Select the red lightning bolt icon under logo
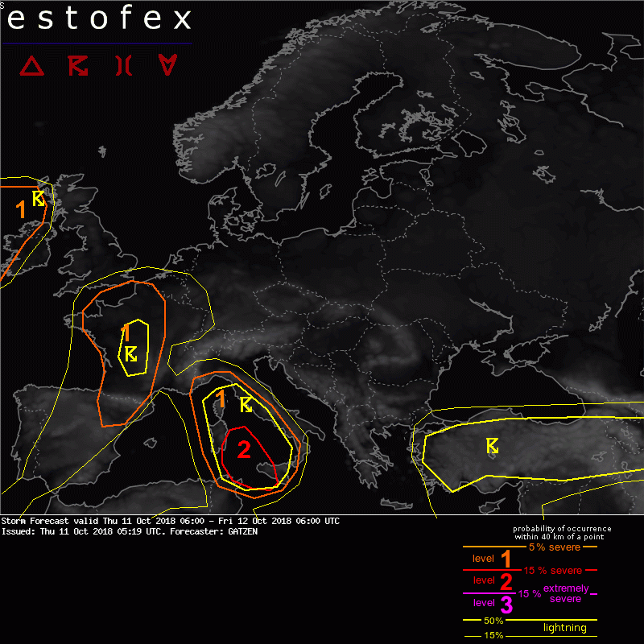This screenshot has height=644, width=644. (x=78, y=66)
